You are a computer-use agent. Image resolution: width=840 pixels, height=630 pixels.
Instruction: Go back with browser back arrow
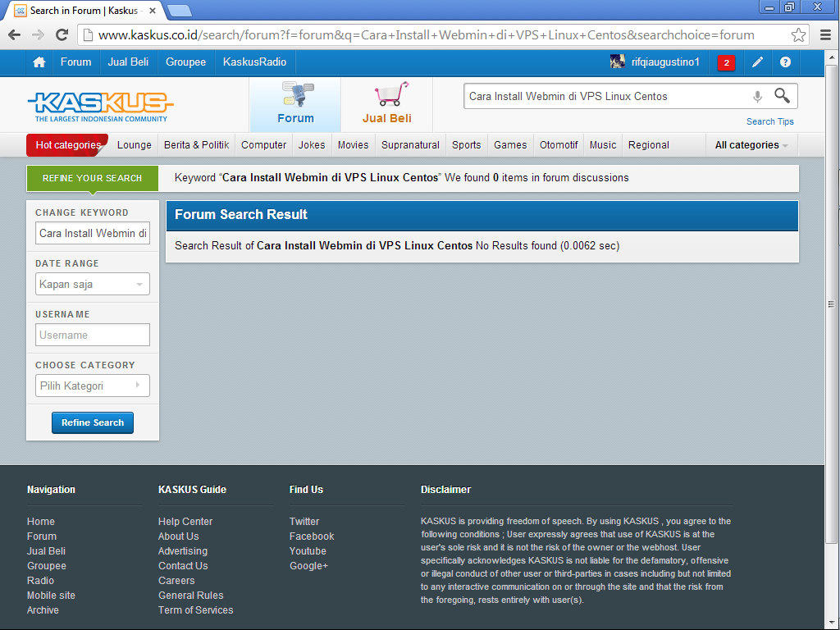pos(15,34)
